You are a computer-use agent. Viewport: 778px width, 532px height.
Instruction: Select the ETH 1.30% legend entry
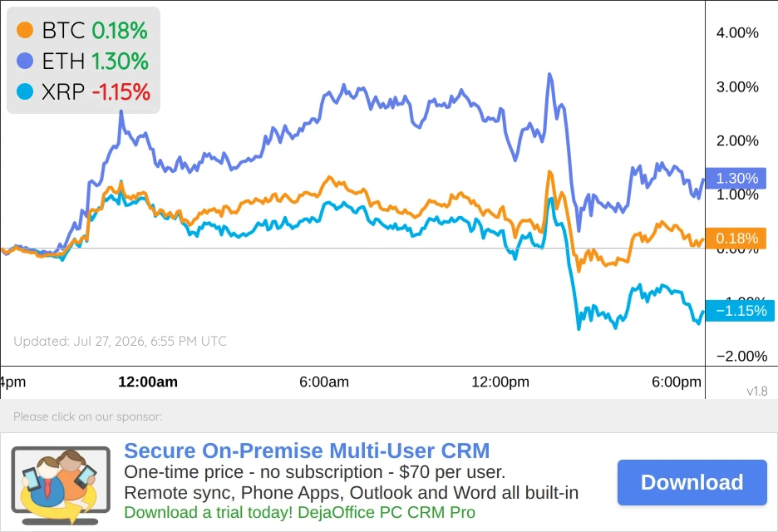point(82,61)
